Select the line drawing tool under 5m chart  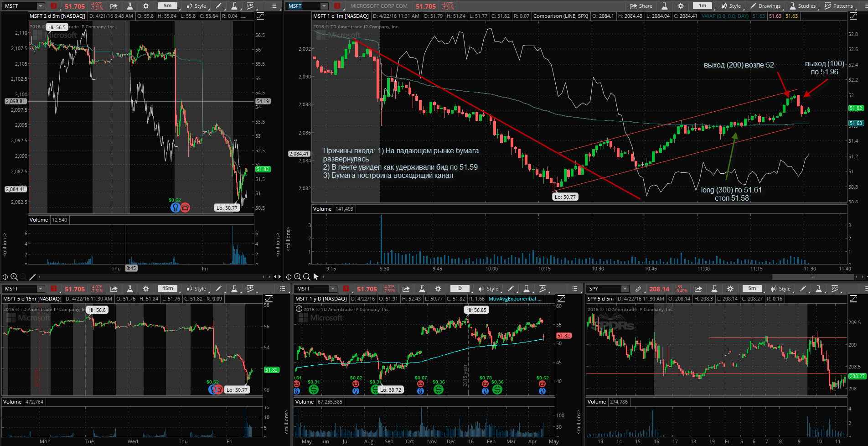[32, 277]
